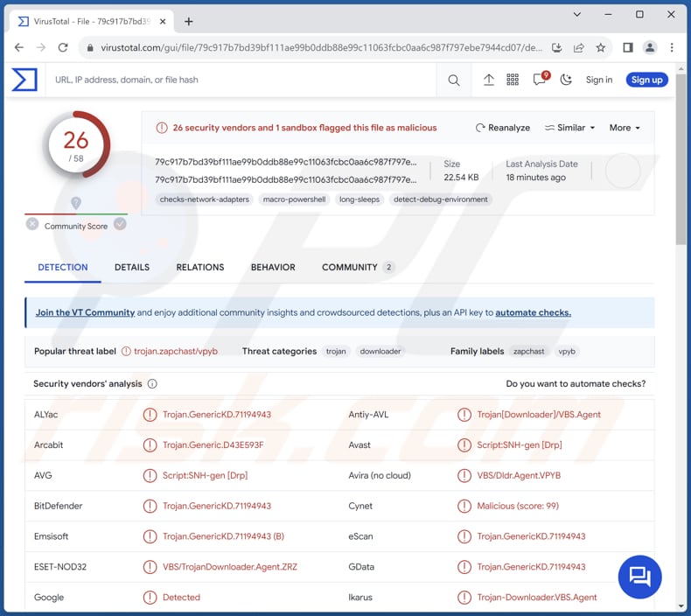Open the notifications comment icon

tap(540, 80)
